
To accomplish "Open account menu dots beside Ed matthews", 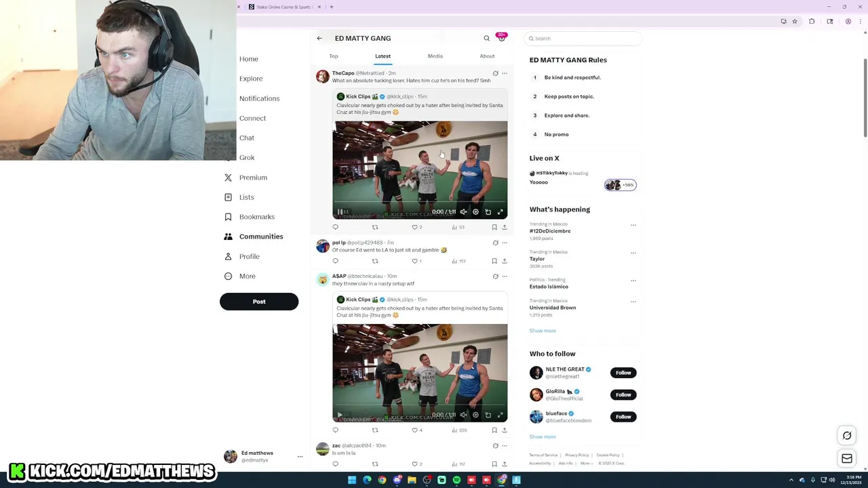I will point(300,457).
